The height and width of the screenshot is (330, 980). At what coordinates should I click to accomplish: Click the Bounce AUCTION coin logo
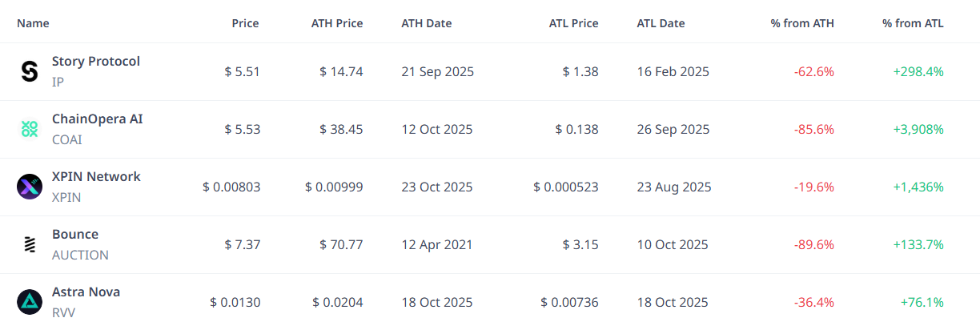coord(30,244)
